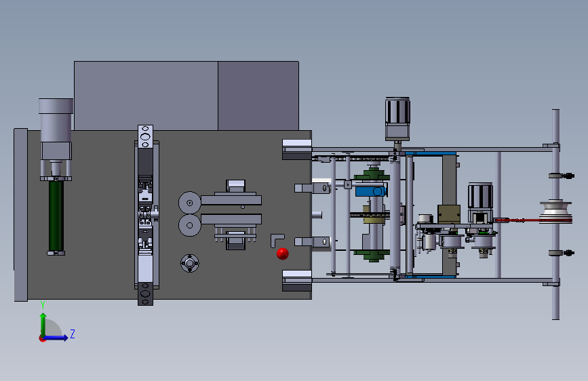Click the blue Z axis arrow of the triad
The width and height of the screenshot is (588, 381).
[56, 338]
